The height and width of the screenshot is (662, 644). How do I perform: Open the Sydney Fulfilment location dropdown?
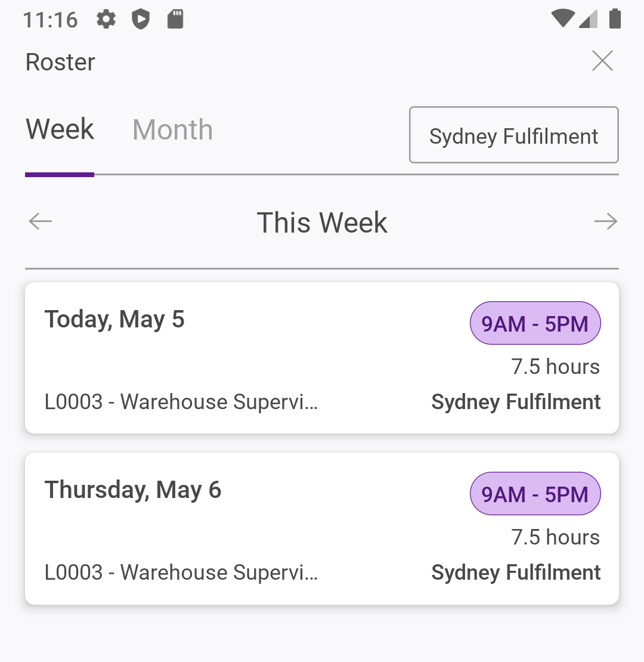513,135
